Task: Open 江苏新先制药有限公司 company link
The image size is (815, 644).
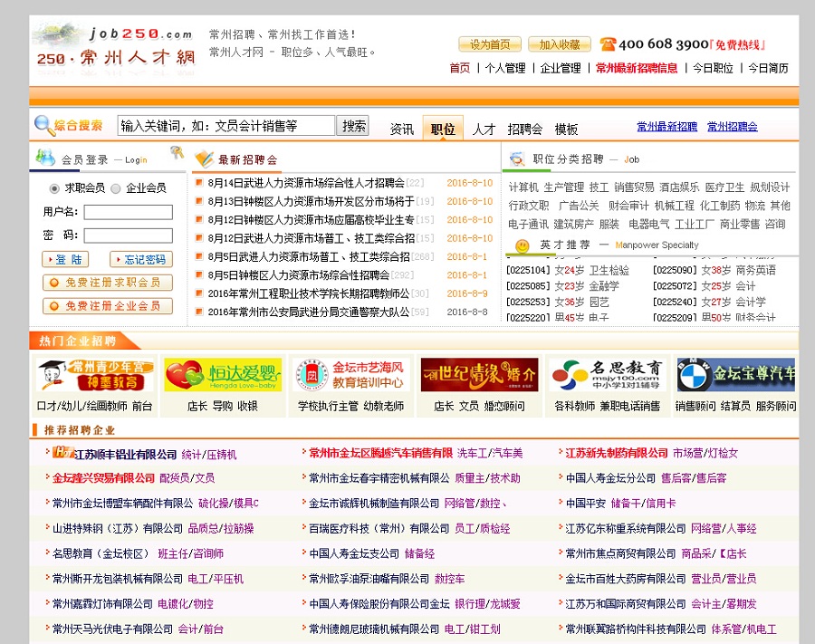Action: [x=617, y=453]
